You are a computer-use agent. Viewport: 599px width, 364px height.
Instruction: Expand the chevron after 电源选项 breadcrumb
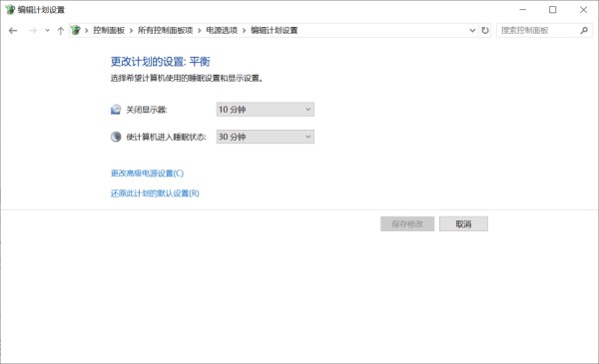244,31
